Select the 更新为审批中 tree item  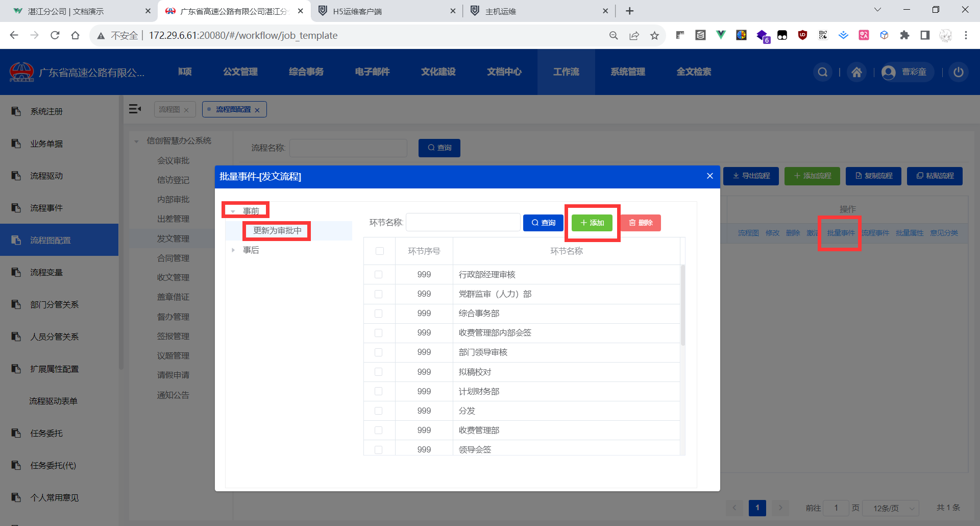(x=277, y=231)
